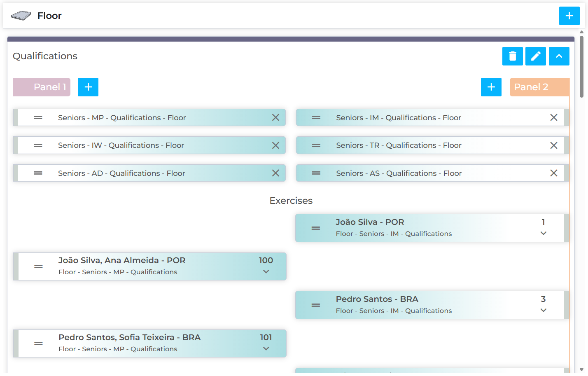Remove Seniors - IW - Qualifications - Floor
Image resolution: width=588 pixels, height=376 pixels.
pyautogui.click(x=275, y=145)
